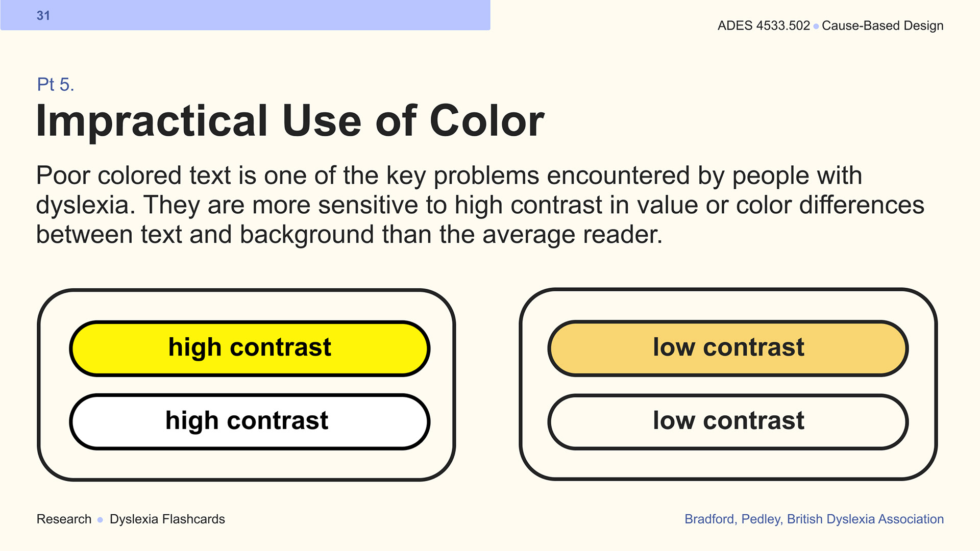The height and width of the screenshot is (551, 980).
Task: Select the cream low contrast pill
Action: coord(728,421)
